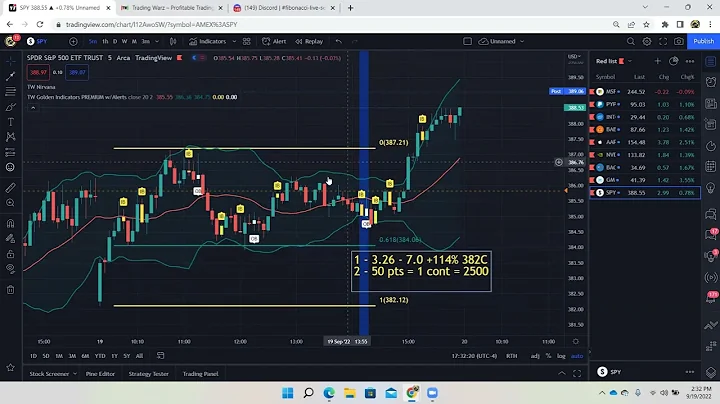Select the crosshair cursor tool
Viewport: 720px width, 404px height.
[11, 61]
